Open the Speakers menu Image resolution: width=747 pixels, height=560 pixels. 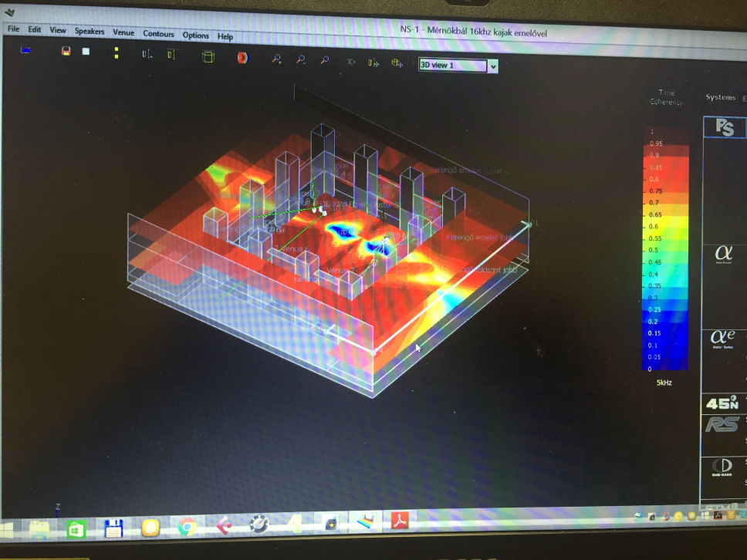(x=90, y=32)
